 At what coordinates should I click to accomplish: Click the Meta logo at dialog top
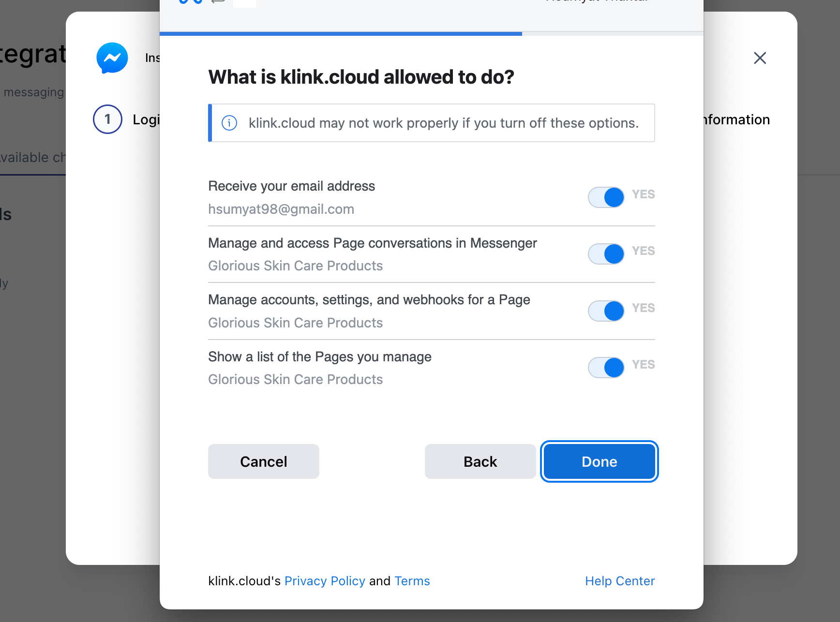coord(190,1)
